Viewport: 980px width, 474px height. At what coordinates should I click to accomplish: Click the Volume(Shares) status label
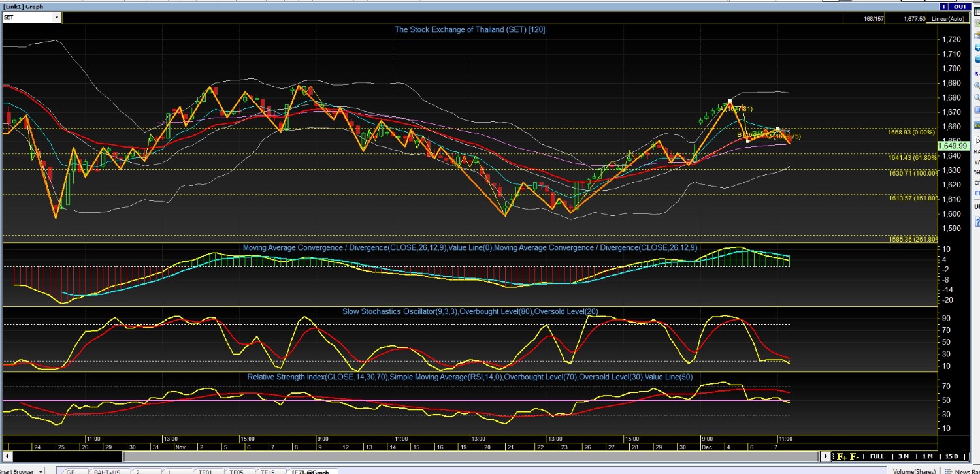tap(915, 471)
